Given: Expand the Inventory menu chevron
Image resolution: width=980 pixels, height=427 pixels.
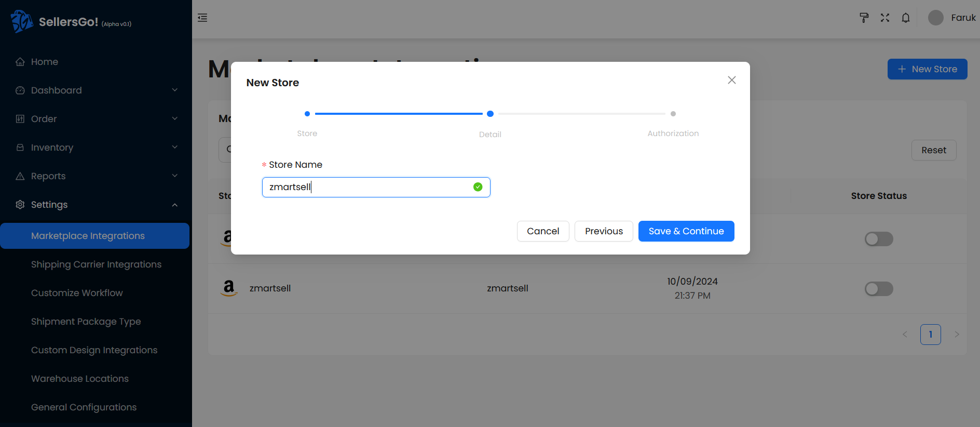Looking at the screenshot, I should [x=175, y=147].
